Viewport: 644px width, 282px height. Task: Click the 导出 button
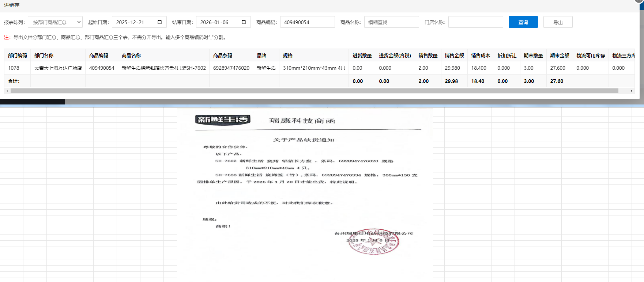click(x=558, y=22)
